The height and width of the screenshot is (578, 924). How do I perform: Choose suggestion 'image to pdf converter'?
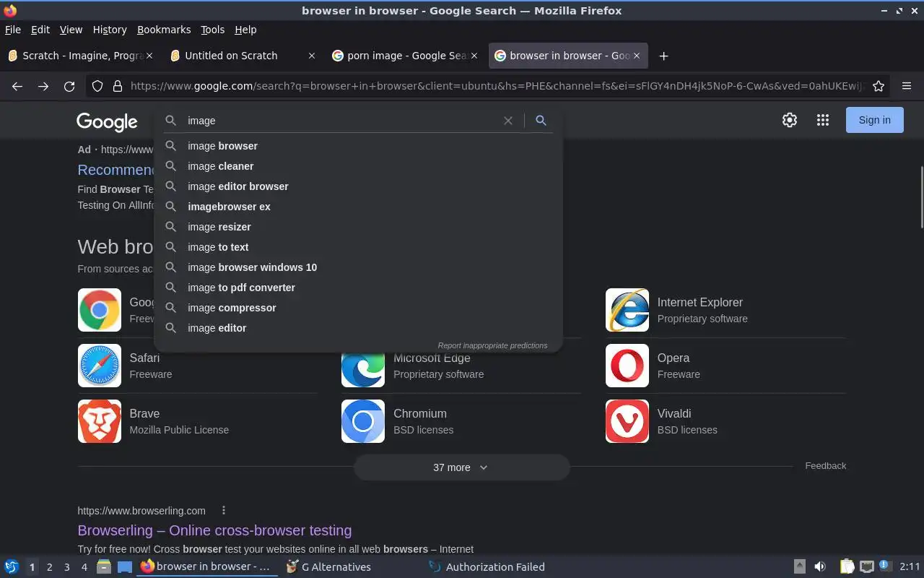pos(358,288)
